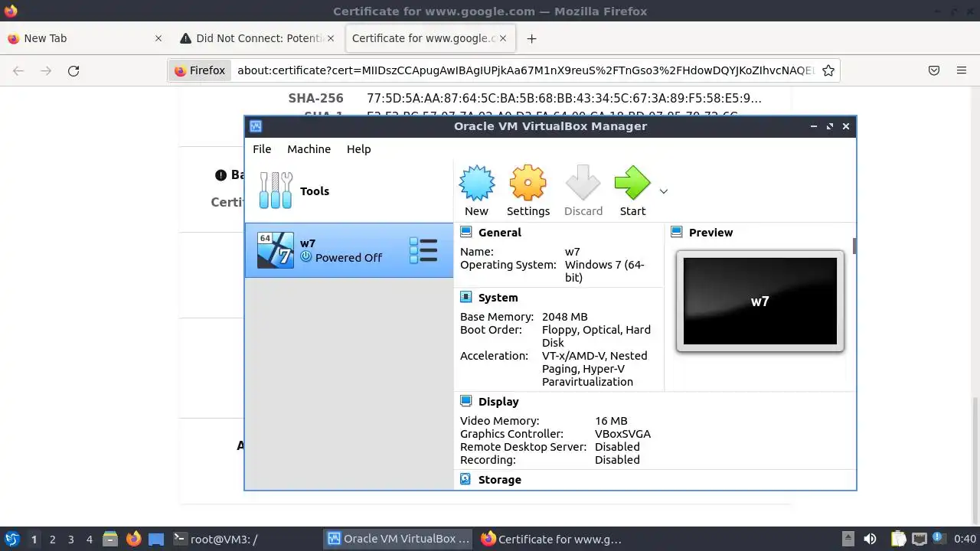
Task: Click the General section monitor icon
Action: click(x=465, y=232)
